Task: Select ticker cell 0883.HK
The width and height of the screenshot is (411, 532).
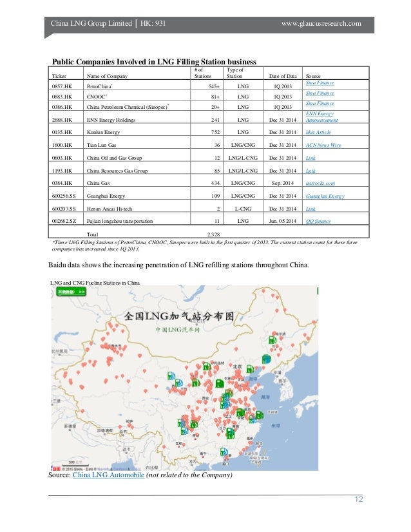Action: click(x=62, y=97)
